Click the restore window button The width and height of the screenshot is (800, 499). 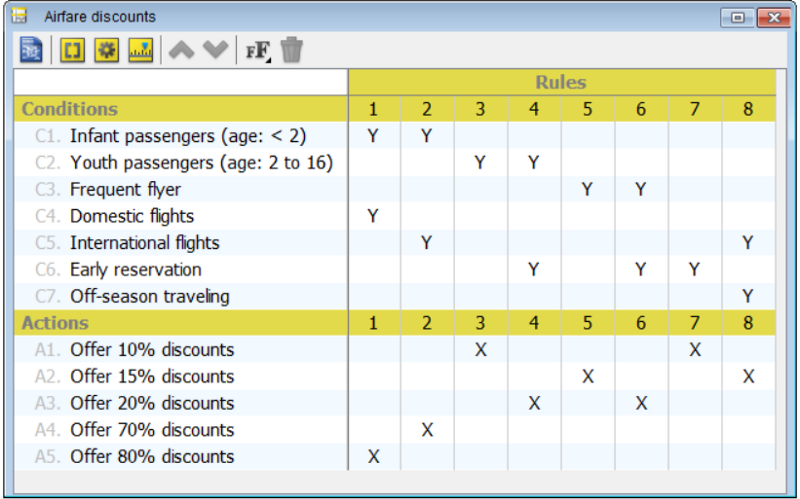[x=737, y=17]
